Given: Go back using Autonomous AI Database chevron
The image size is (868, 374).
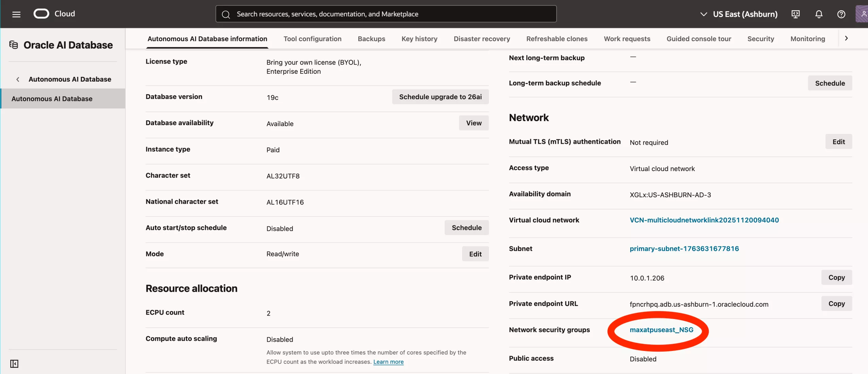Looking at the screenshot, I should click(18, 79).
